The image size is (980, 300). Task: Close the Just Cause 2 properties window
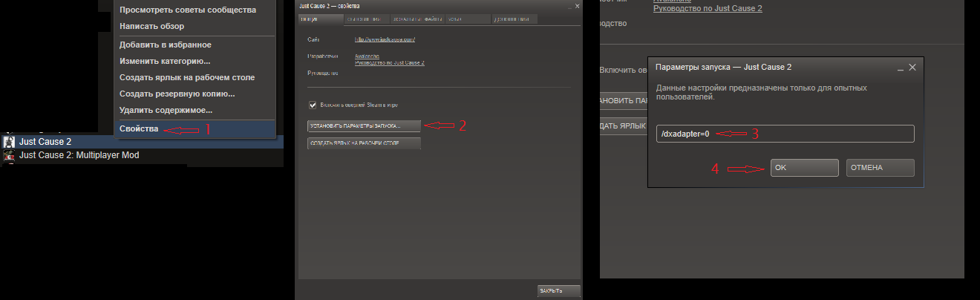578,6
